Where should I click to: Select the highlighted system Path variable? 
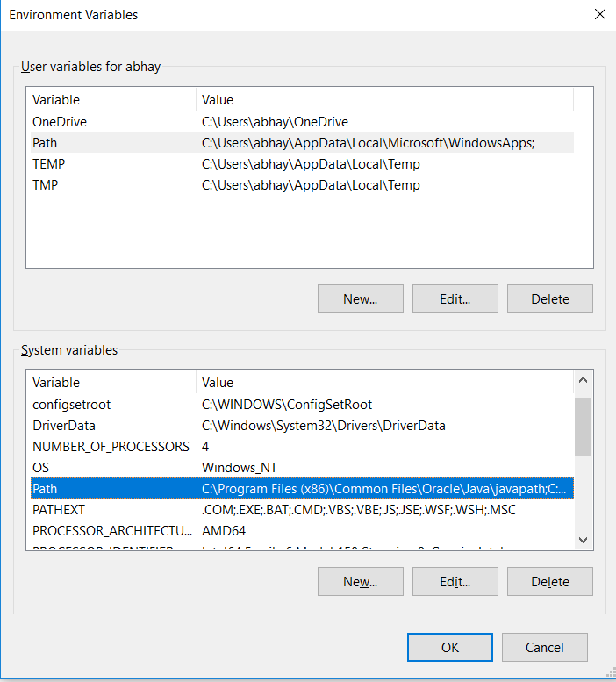[302, 488]
